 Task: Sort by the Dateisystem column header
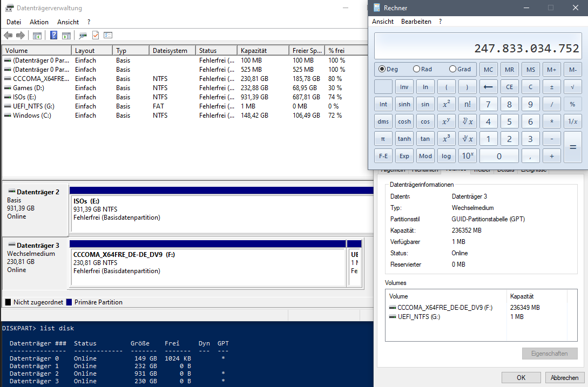[x=172, y=51]
